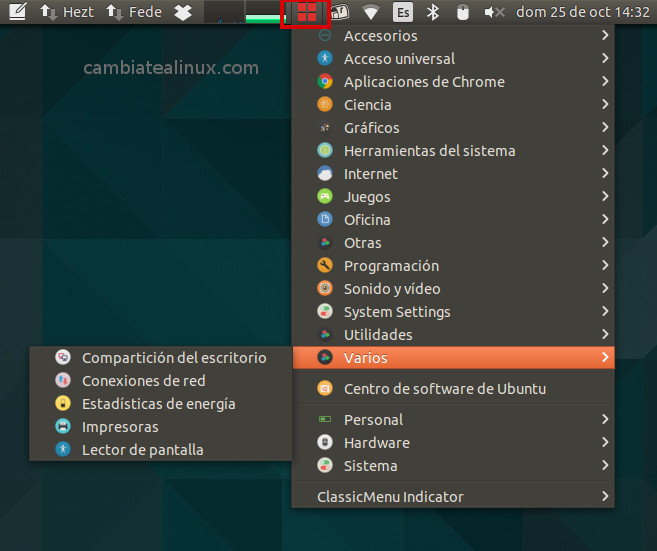
Task: Click the Impresoras printer icon
Action: [63, 427]
